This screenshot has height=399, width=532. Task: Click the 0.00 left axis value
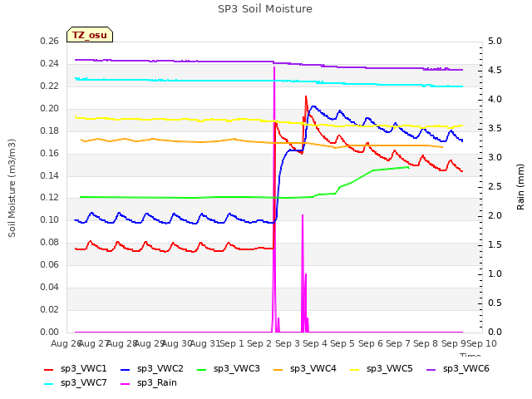pos(50,332)
